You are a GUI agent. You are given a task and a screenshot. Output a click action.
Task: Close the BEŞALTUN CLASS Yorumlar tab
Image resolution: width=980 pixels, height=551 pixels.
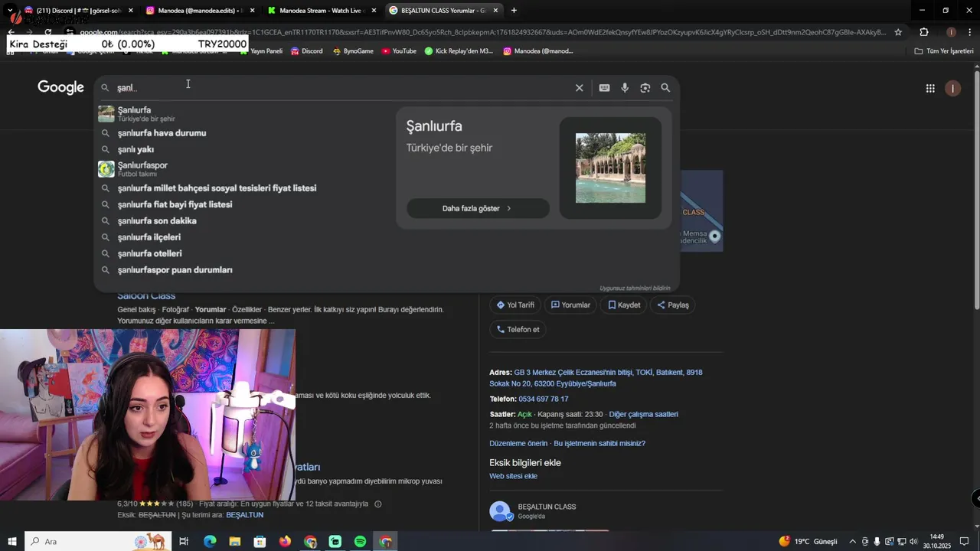(x=495, y=11)
